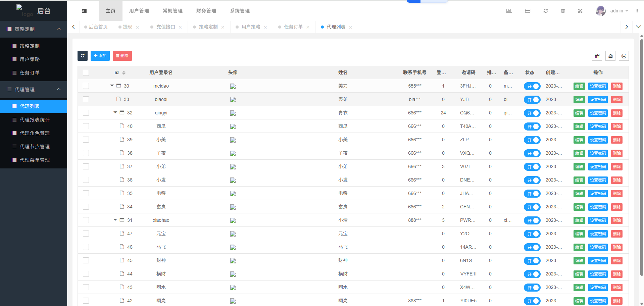Open 代理报表统计 in sidebar
Viewport: 644px width, 306px height.
(x=35, y=120)
